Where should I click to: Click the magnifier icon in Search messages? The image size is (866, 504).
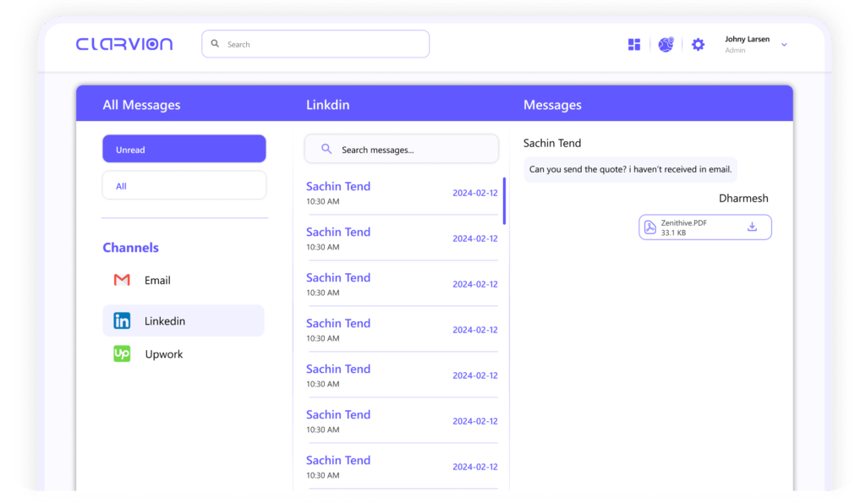coord(326,150)
